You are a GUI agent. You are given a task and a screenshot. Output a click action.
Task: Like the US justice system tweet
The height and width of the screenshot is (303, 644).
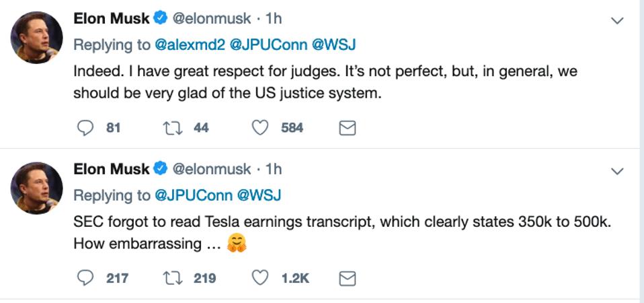[261, 127]
